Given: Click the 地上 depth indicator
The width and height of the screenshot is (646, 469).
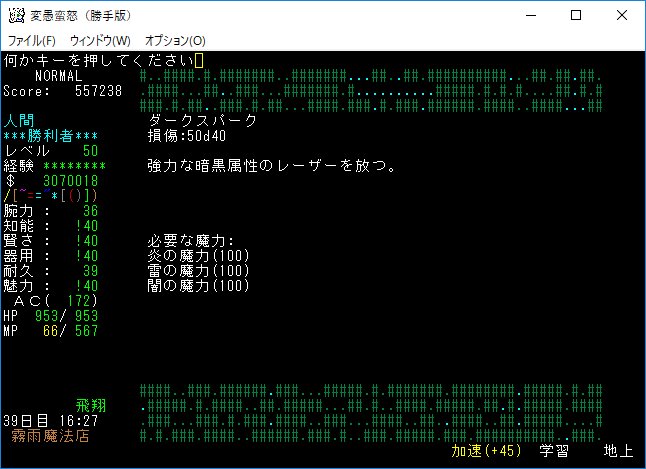Looking at the screenshot, I should 618,451.
